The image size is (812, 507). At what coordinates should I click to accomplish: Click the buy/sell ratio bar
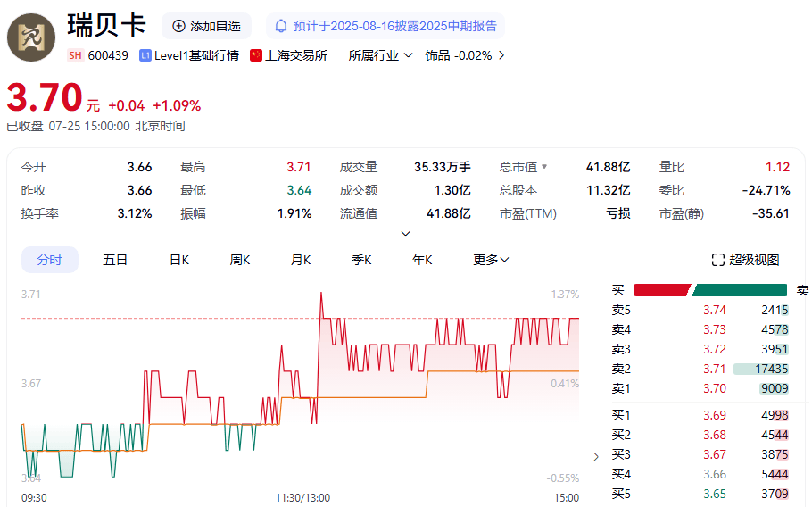point(710,290)
